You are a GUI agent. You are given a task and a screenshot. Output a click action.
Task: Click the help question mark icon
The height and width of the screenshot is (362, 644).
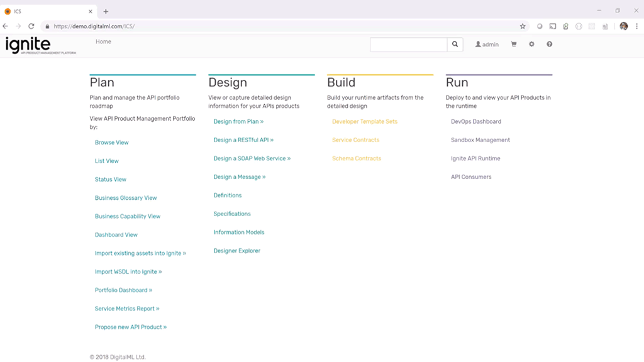pos(549,45)
